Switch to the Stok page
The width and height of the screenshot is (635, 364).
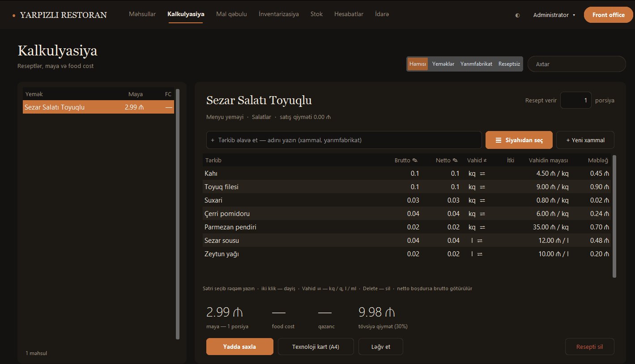click(316, 14)
